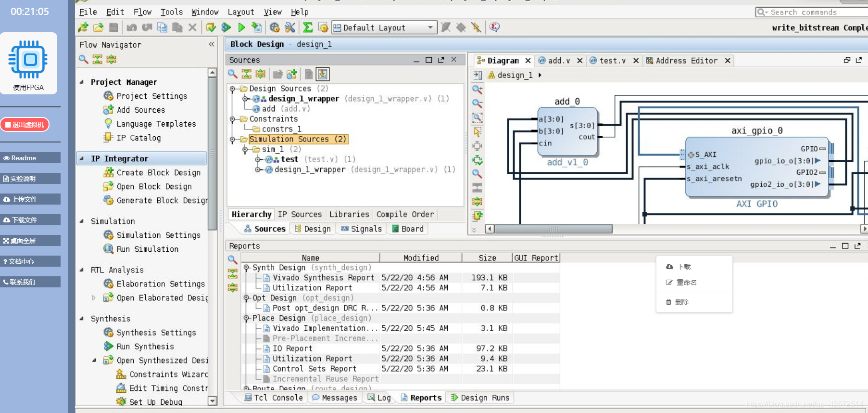868x413 pixels.
Task: Search in Flow Navigator magnifier icon
Action: coord(84,59)
